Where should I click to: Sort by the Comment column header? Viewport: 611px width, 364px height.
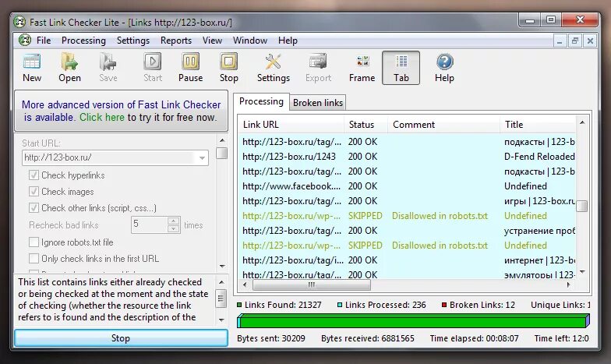pos(443,125)
